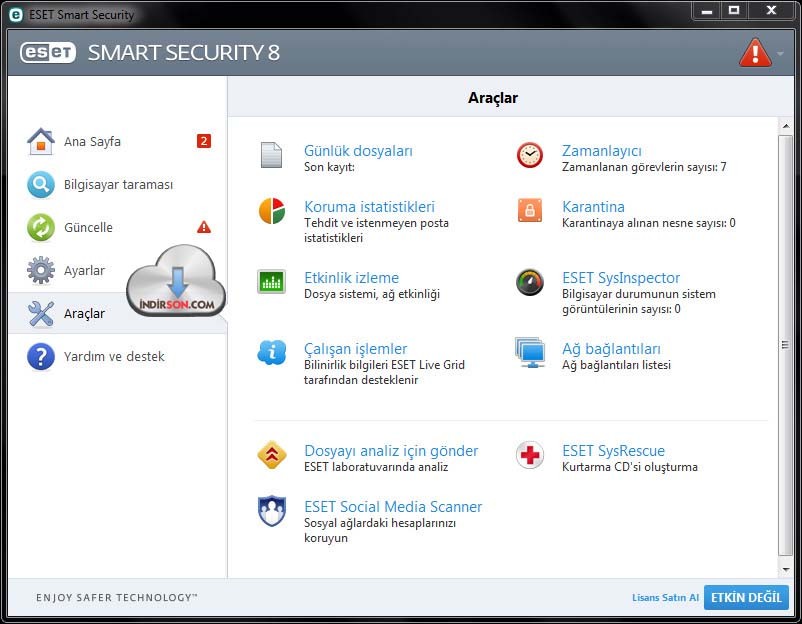Click the Yardım ve destek question icon

tap(41, 356)
